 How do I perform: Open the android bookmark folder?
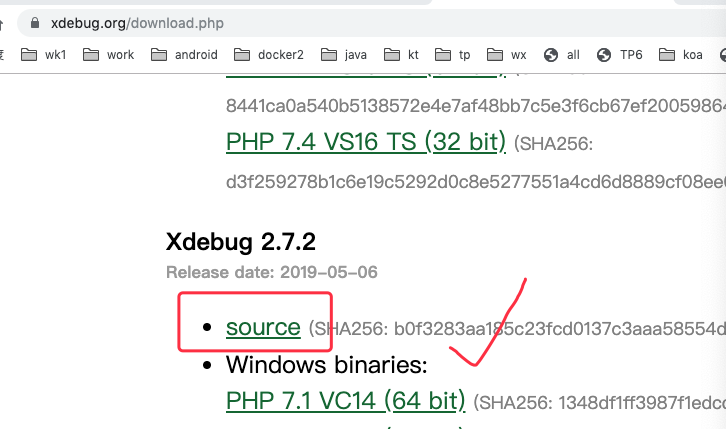(x=184, y=55)
